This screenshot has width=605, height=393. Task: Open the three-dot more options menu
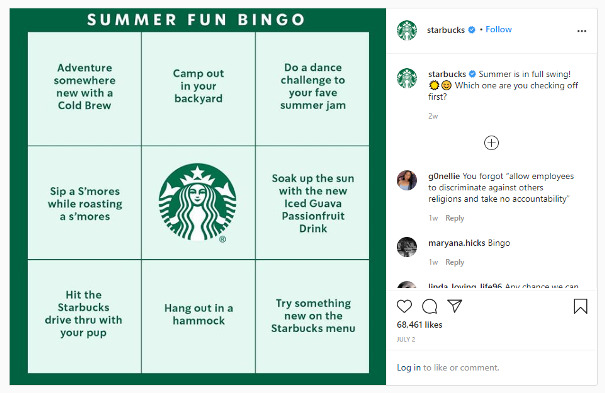tap(581, 31)
